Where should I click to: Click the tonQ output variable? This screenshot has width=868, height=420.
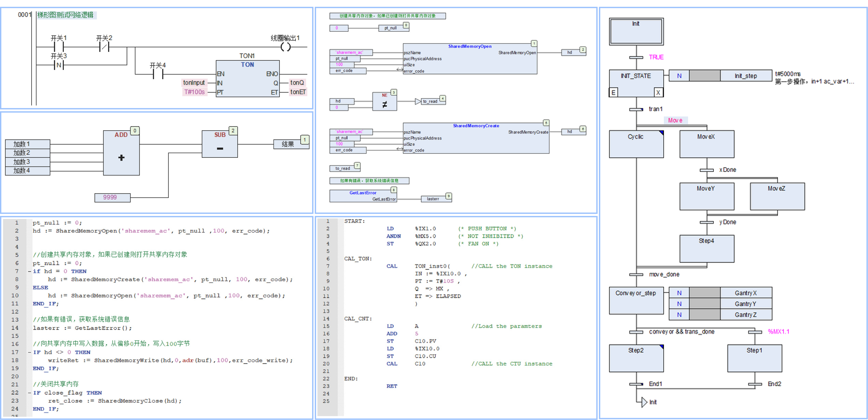tap(297, 83)
